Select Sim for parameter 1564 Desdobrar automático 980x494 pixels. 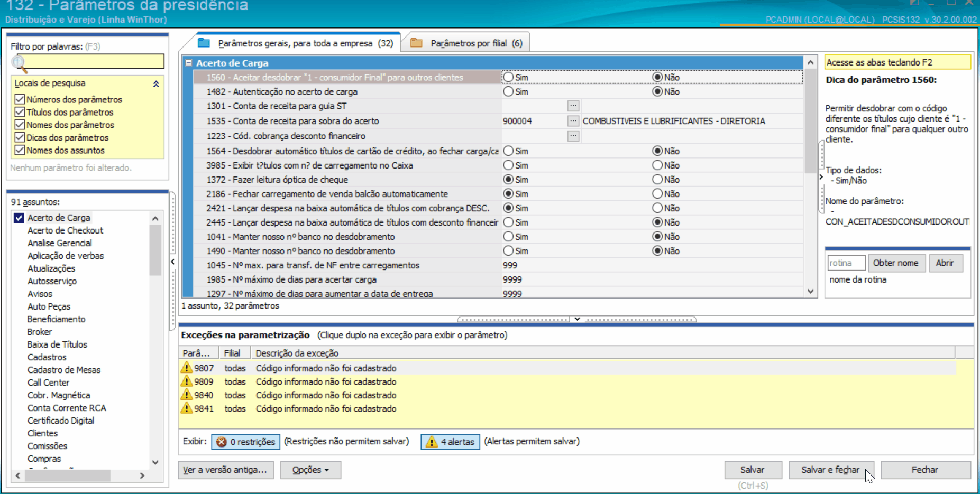coord(508,151)
